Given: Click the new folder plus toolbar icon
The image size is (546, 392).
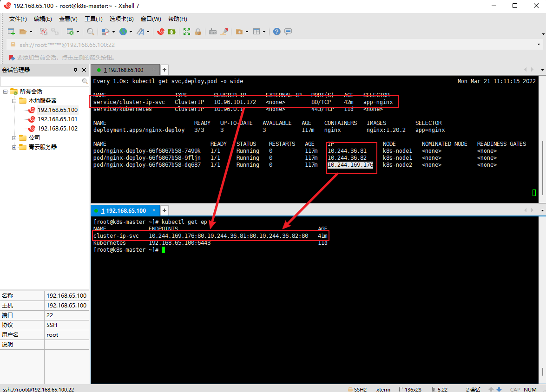Looking at the screenshot, I should tap(239, 32).
